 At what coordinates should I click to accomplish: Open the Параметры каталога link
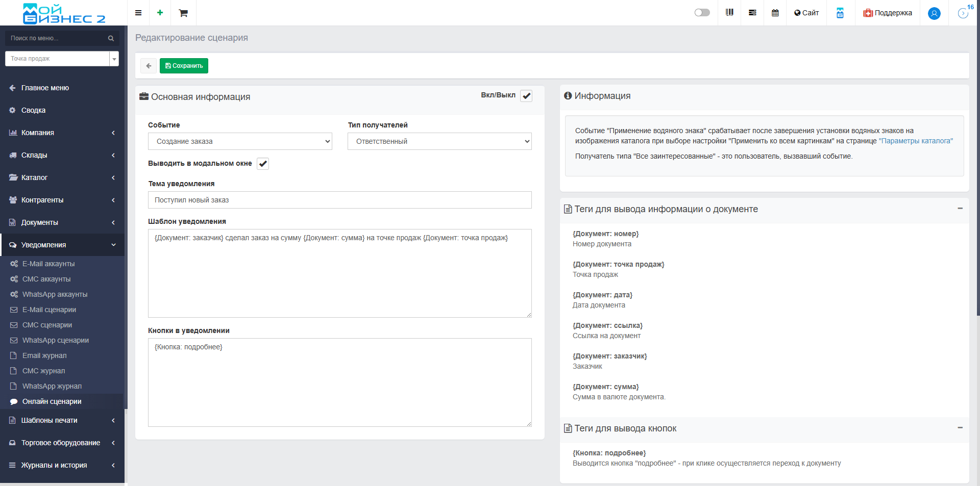916,141
